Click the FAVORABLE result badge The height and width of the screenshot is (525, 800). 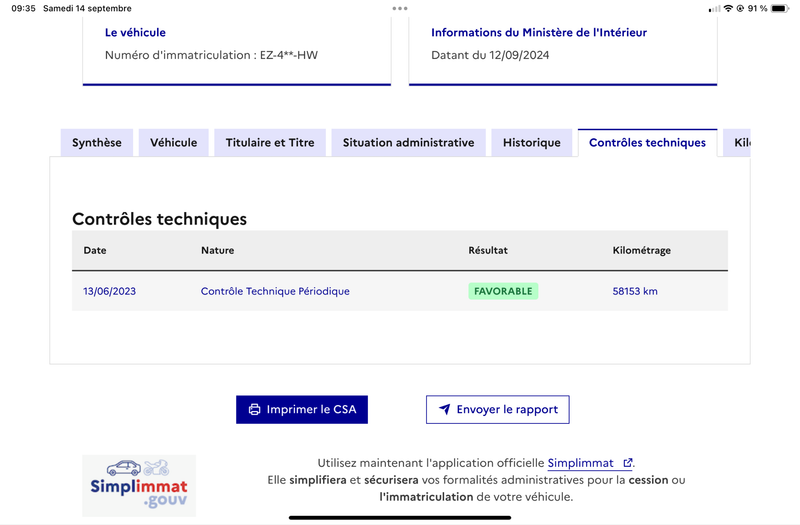pos(503,291)
